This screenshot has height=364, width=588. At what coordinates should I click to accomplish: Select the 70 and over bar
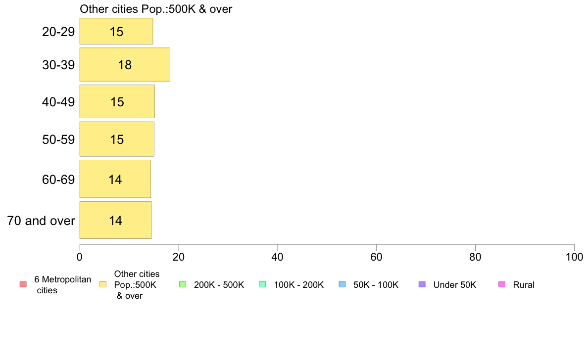[x=115, y=220]
